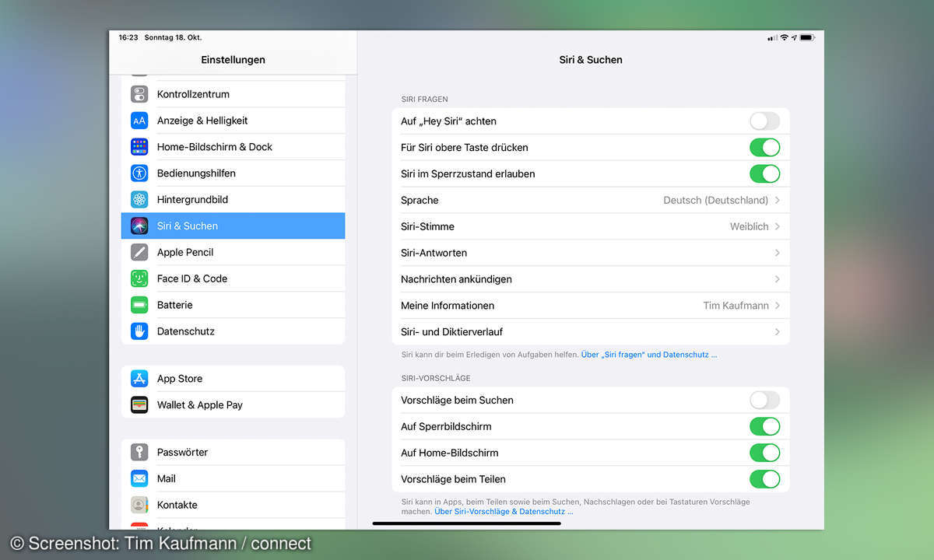Open Über Siri-Vorschläge & Datenschutz link
Image resolution: width=934 pixels, height=560 pixels.
[x=504, y=512]
